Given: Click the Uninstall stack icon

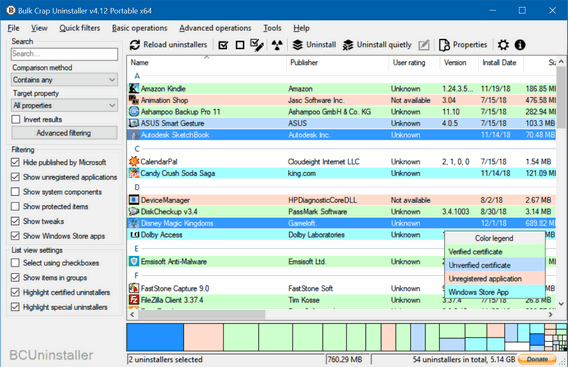Looking at the screenshot, I should coord(298,45).
